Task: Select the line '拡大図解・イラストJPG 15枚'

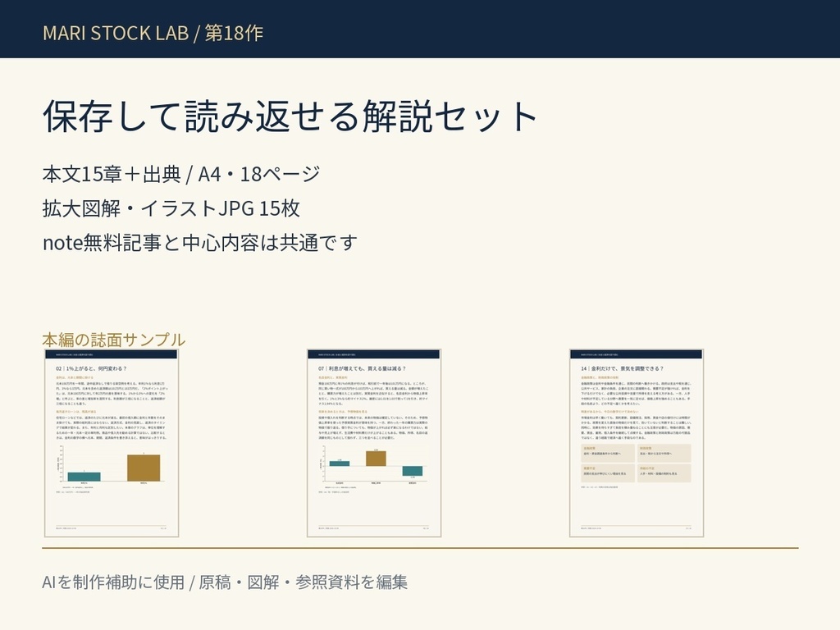Action: (x=171, y=208)
